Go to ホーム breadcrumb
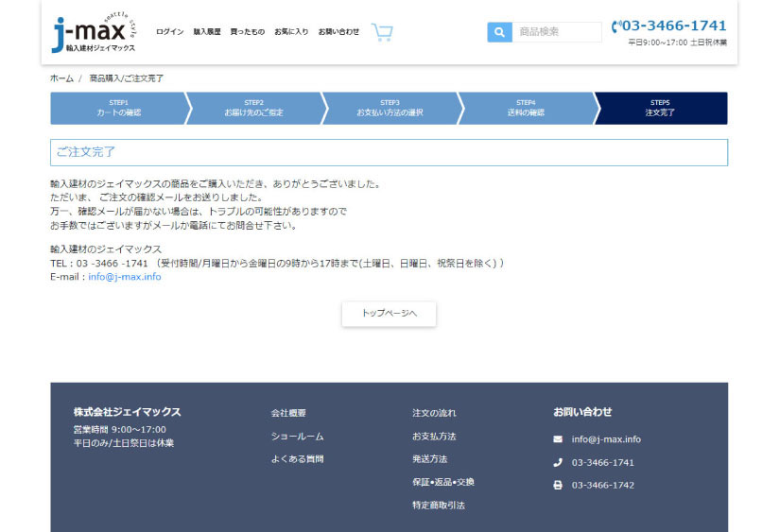 [61, 78]
